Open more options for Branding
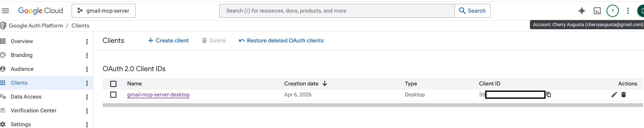 click(x=87, y=55)
